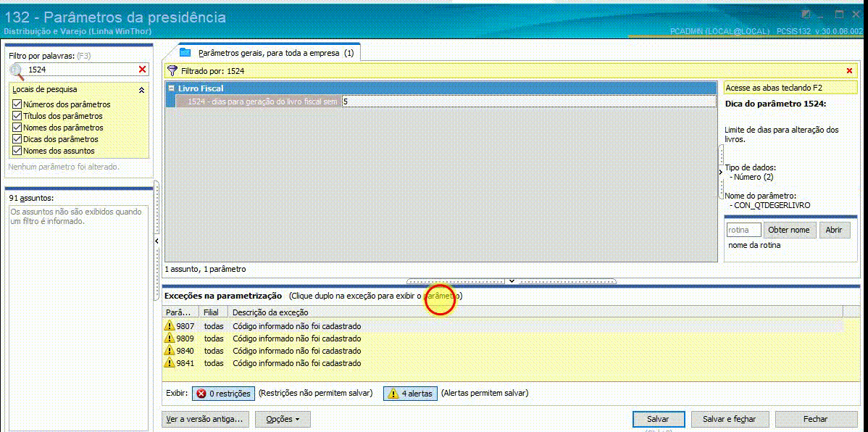Open the 'Opções' dropdown button
This screenshot has width=868, height=432.
tap(283, 419)
